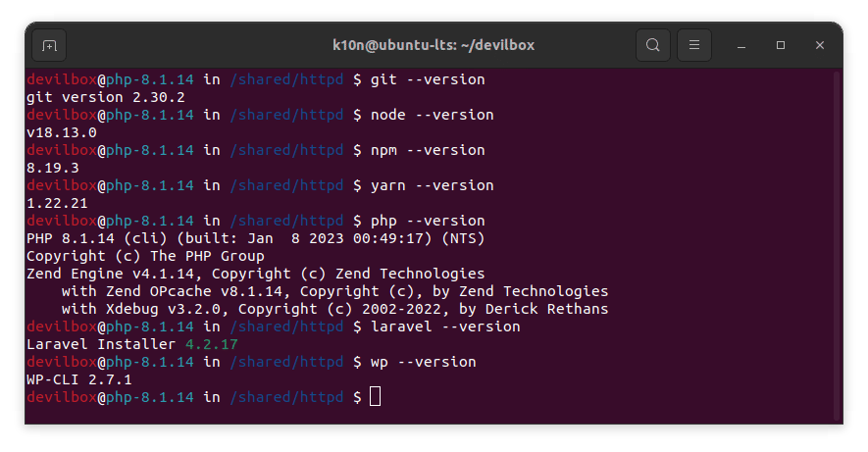Maximize the terminal window
The height and width of the screenshot is (452, 868).
click(x=781, y=45)
